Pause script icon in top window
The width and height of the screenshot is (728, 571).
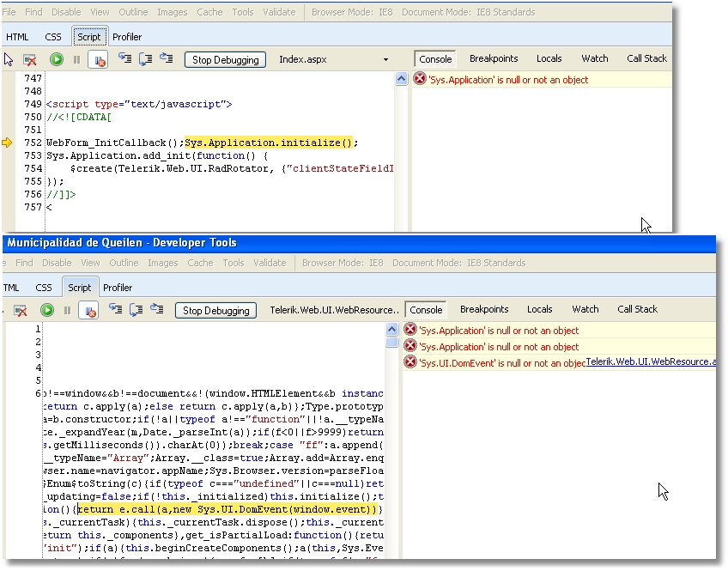point(77,59)
